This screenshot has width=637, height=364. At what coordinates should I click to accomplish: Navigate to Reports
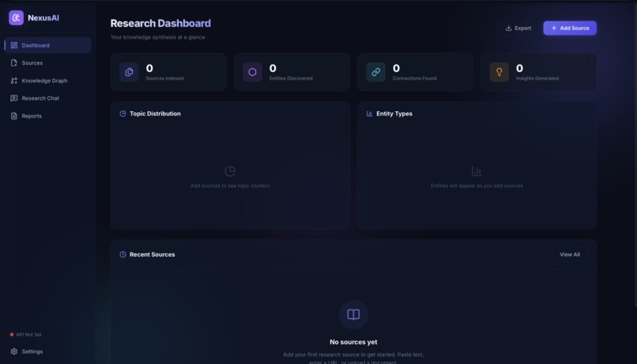pyautogui.click(x=48, y=116)
